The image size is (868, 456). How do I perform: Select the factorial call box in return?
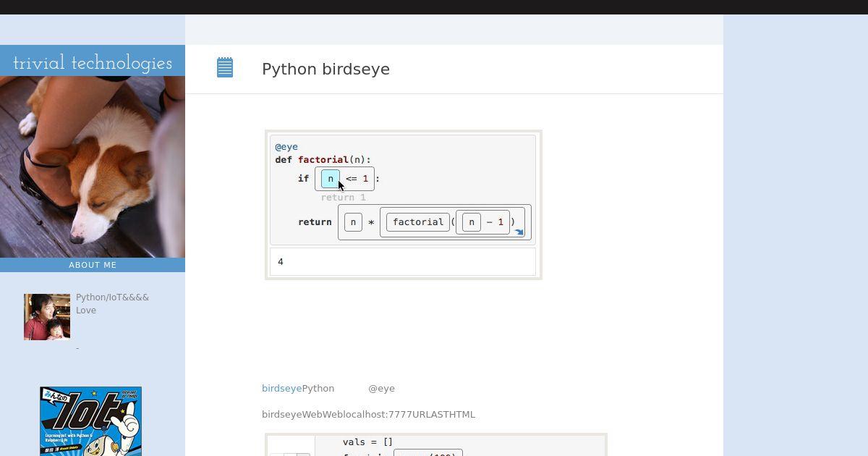[x=418, y=222]
